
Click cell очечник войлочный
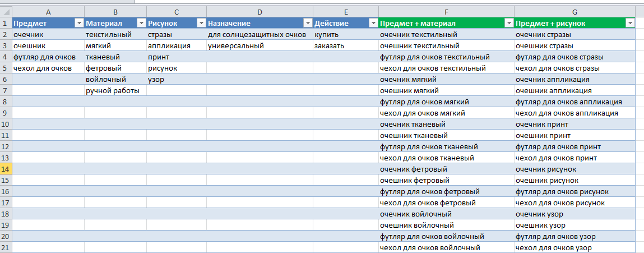coord(446,214)
